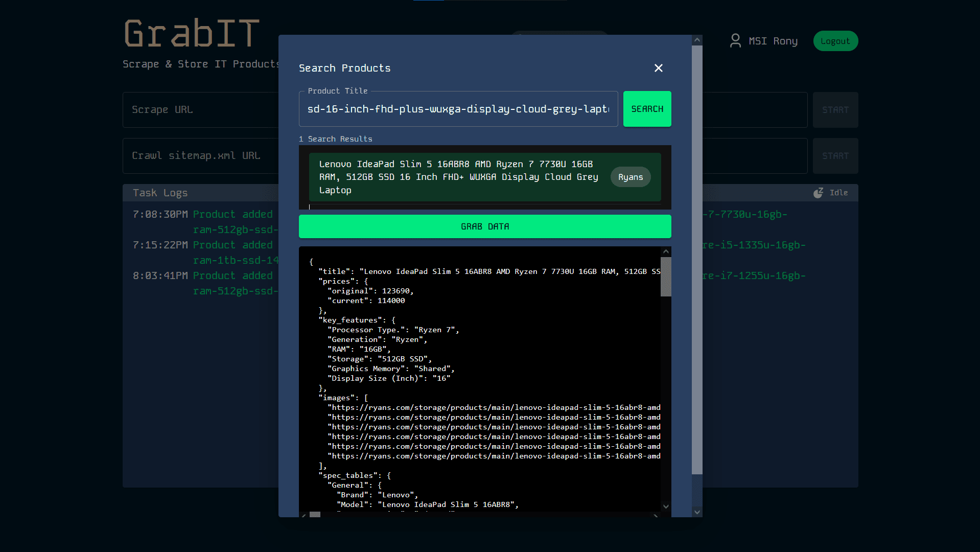This screenshot has width=980, height=552.
Task: Click the Ryans source badge
Action: pyautogui.click(x=631, y=177)
